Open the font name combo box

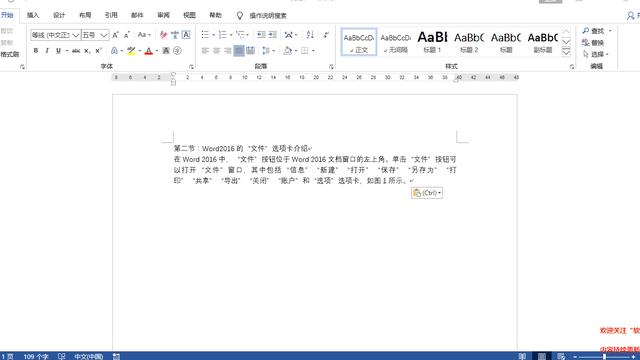coord(55,35)
